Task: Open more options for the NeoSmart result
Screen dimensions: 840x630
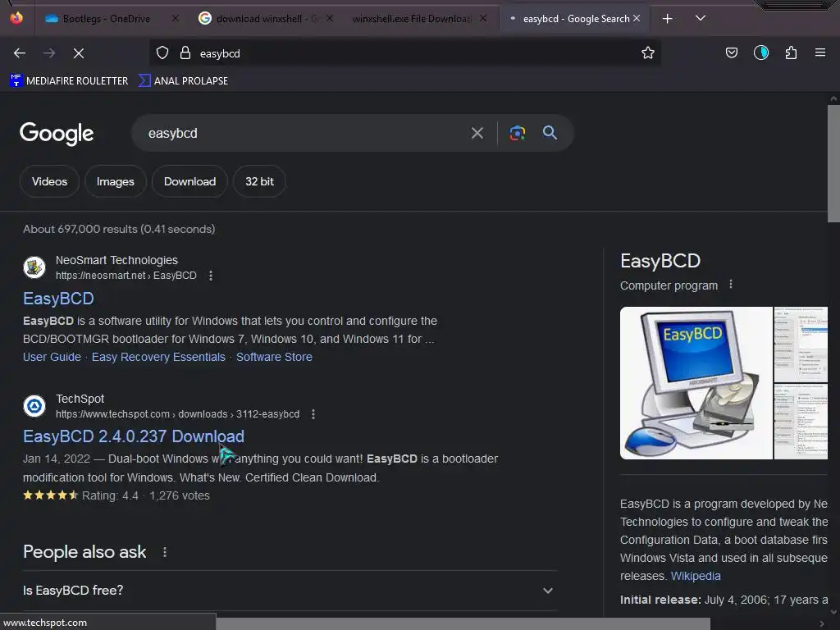Action: pos(211,276)
